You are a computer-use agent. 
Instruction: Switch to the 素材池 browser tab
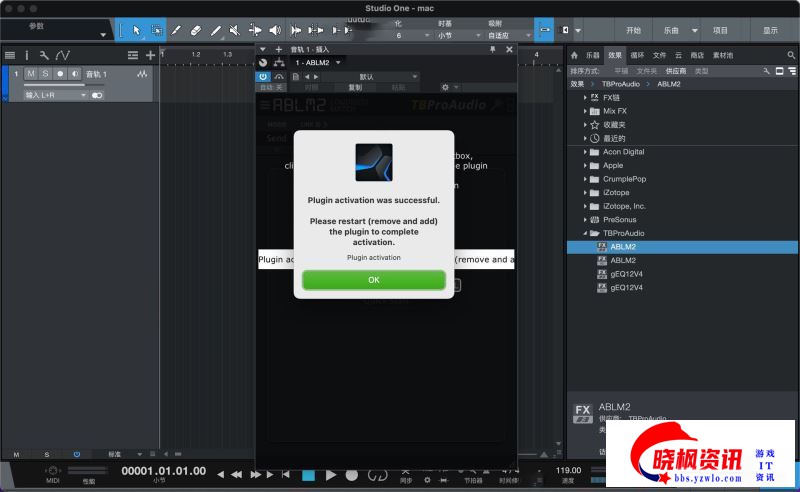click(x=722, y=55)
